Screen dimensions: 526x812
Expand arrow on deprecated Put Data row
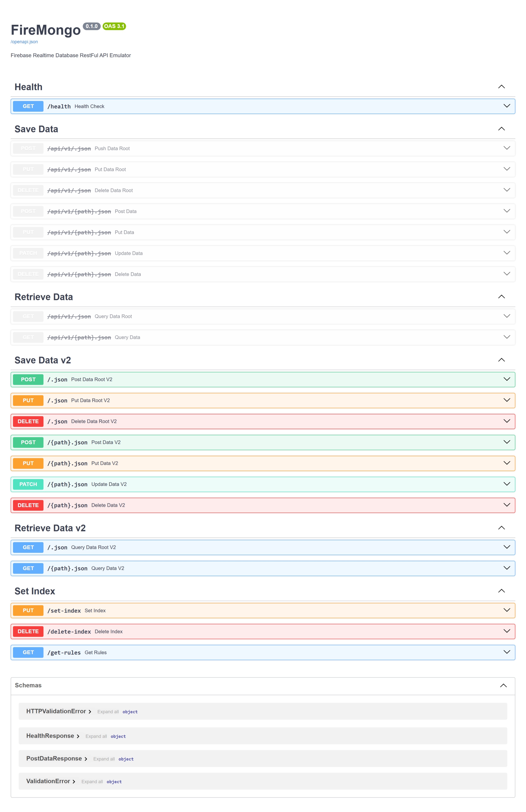tap(507, 232)
